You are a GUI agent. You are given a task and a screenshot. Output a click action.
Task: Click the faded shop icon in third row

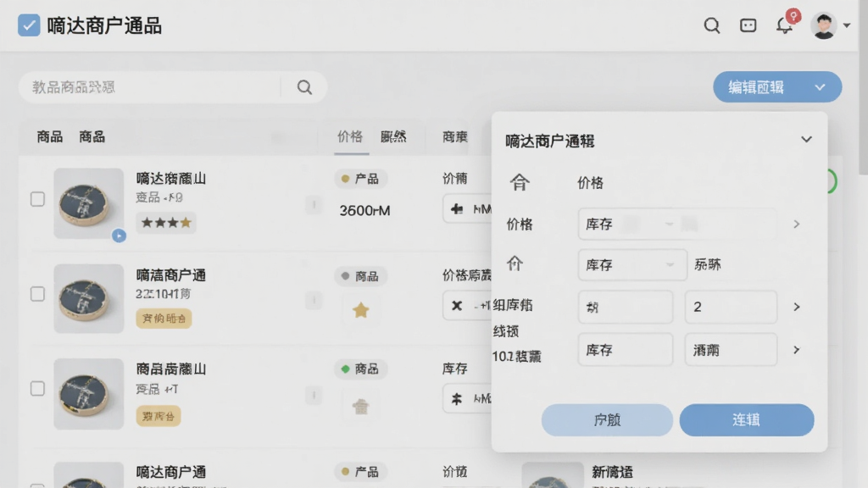(361, 407)
